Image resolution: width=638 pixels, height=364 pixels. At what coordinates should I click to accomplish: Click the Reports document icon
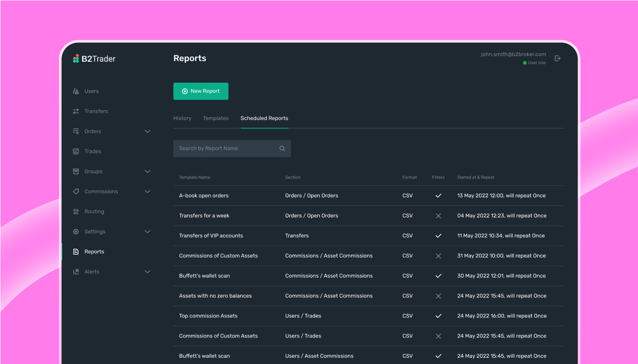[x=76, y=252]
